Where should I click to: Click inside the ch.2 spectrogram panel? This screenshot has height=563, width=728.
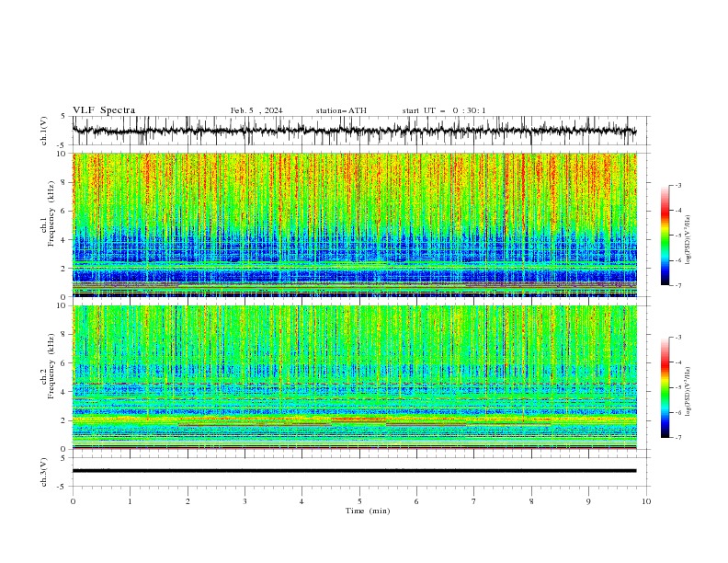click(x=355, y=377)
